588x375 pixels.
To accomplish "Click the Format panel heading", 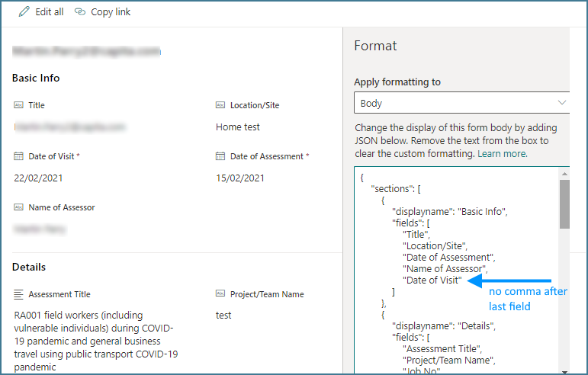I will (375, 46).
